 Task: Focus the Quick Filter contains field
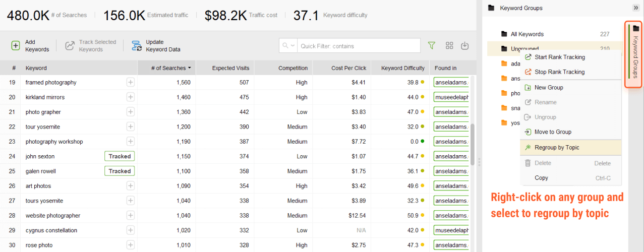coord(359,46)
